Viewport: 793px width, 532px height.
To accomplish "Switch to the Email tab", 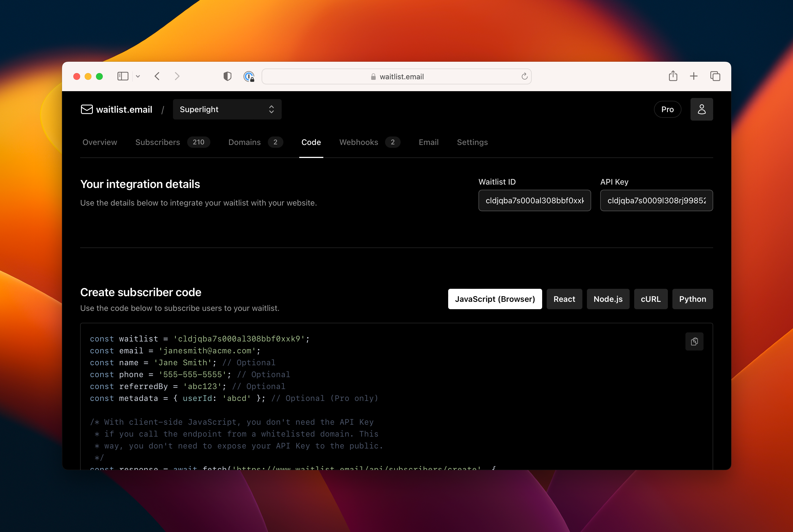I will (429, 142).
